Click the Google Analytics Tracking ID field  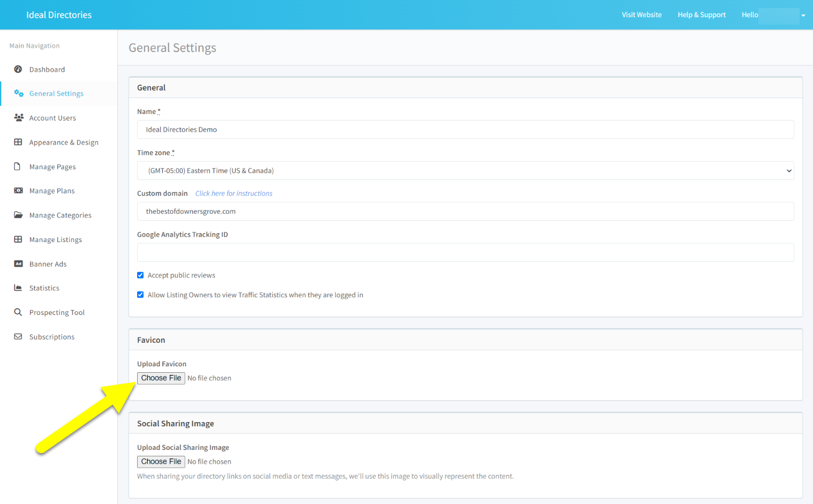(x=465, y=253)
